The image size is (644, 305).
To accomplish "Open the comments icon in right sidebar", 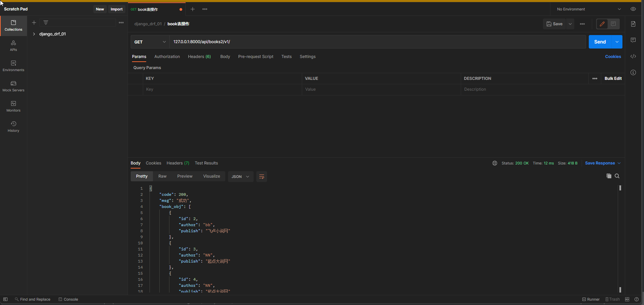I will point(633,40).
